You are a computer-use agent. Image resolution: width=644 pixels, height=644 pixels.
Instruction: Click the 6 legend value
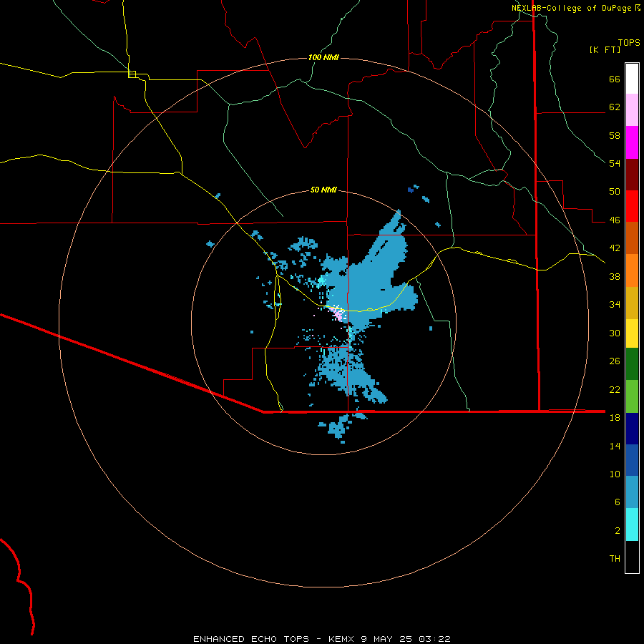coord(618,502)
